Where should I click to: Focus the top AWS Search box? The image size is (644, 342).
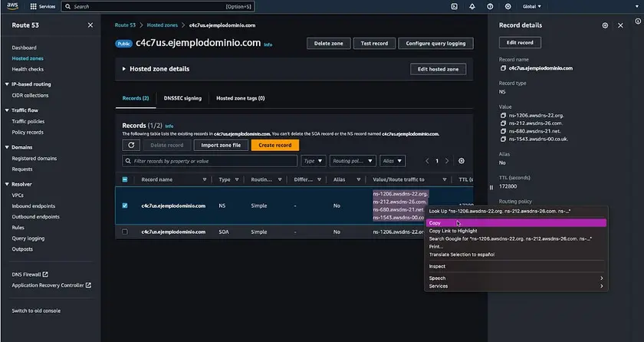pyautogui.click(x=158, y=7)
